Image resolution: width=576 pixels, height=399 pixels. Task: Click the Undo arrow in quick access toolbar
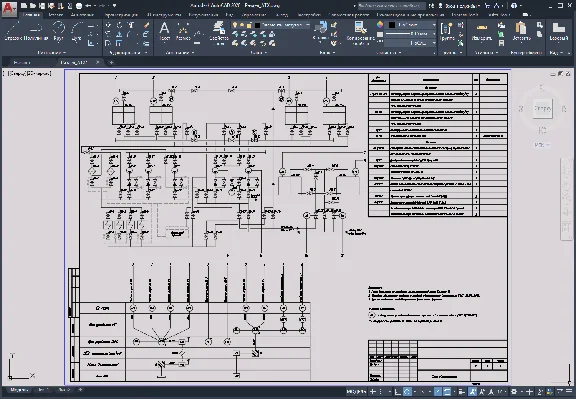coord(88,6)
